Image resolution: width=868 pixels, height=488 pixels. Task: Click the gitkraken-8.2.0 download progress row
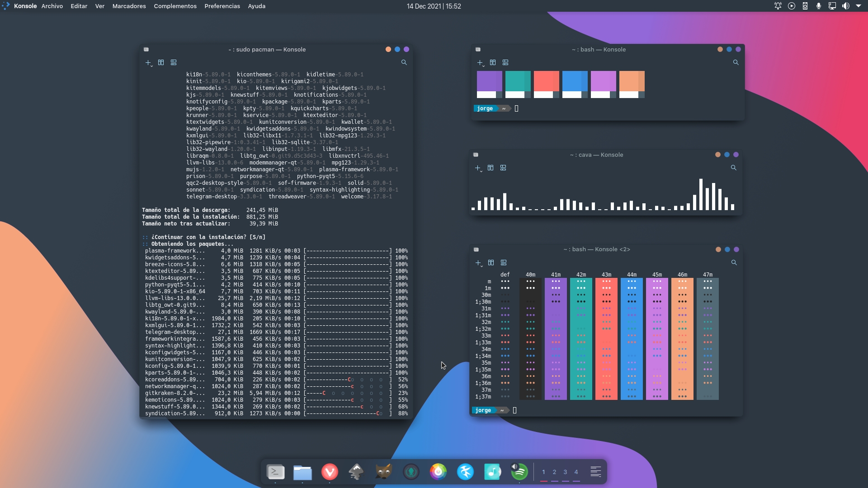(276, 393)
